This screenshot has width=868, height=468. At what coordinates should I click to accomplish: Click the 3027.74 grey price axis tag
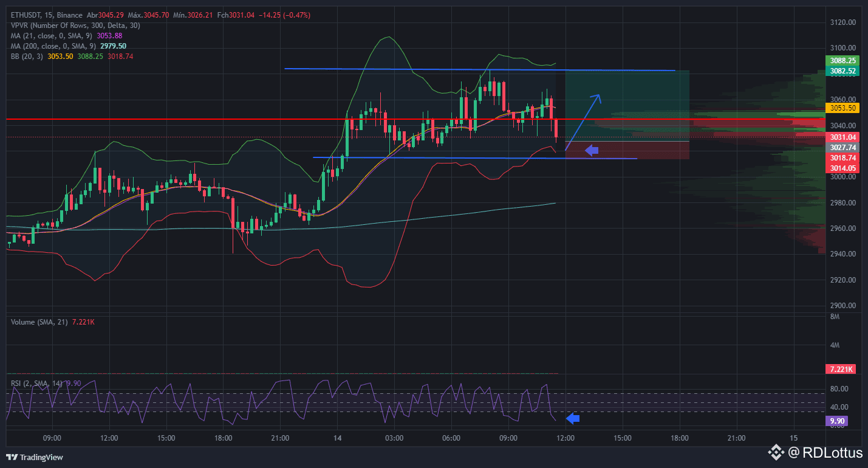[x=842, y=148]
